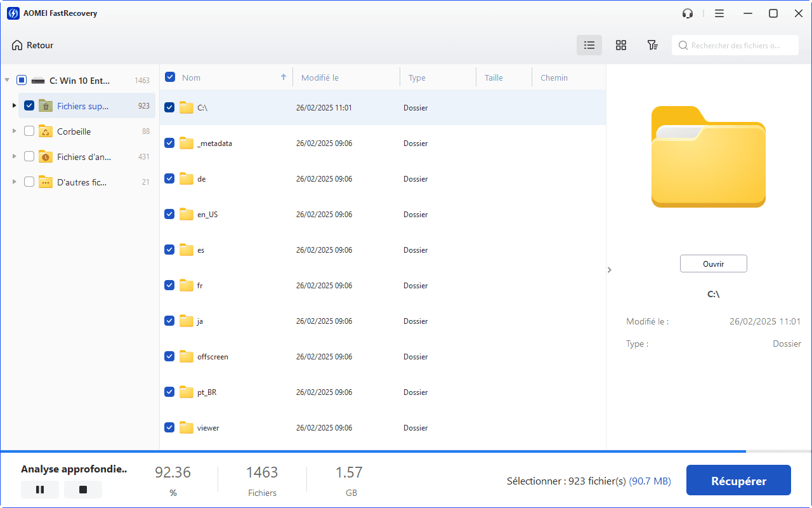Screen dimensions: 812x508
Task: Check the Corbeille checkbox
Action: [x=29, y=131]
